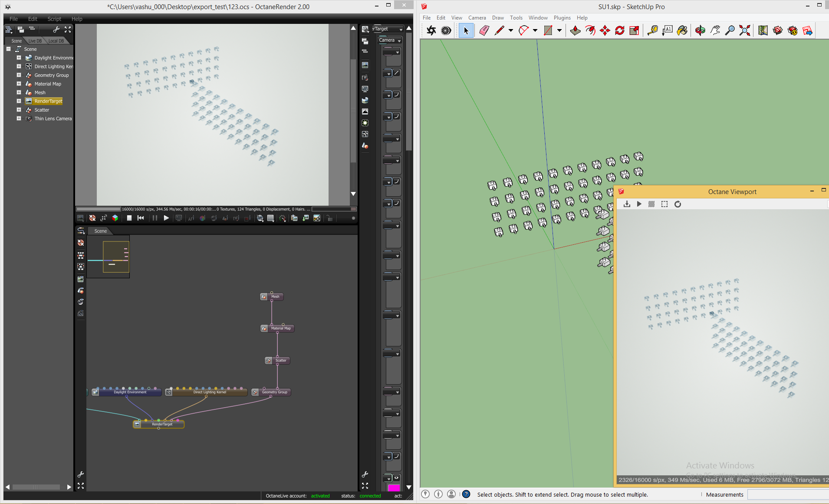
Task: Open the RenderTarget dropdown in node inspector
Action: (388, 29)
